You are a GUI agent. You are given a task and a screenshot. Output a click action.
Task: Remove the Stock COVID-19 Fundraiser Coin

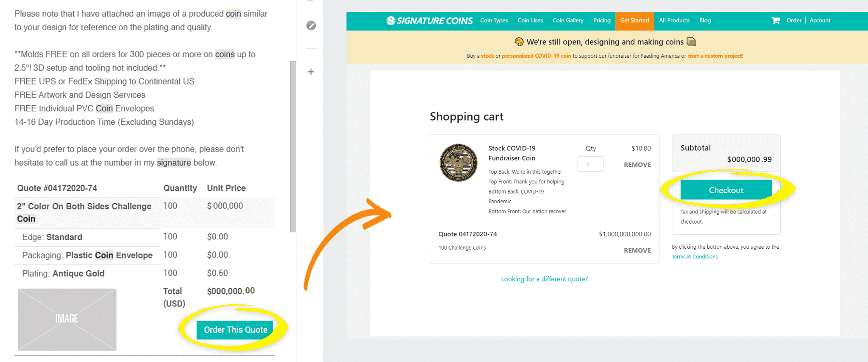coord(637,165)
